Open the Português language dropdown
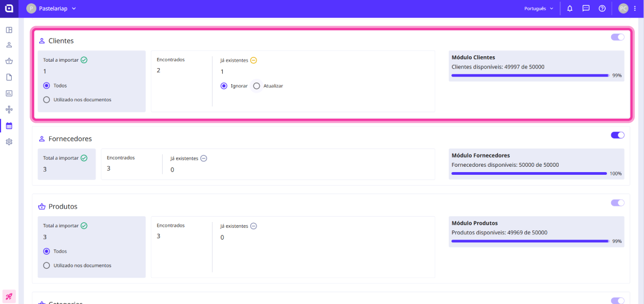This screenshot has width=644, height=304. [538, 9]
